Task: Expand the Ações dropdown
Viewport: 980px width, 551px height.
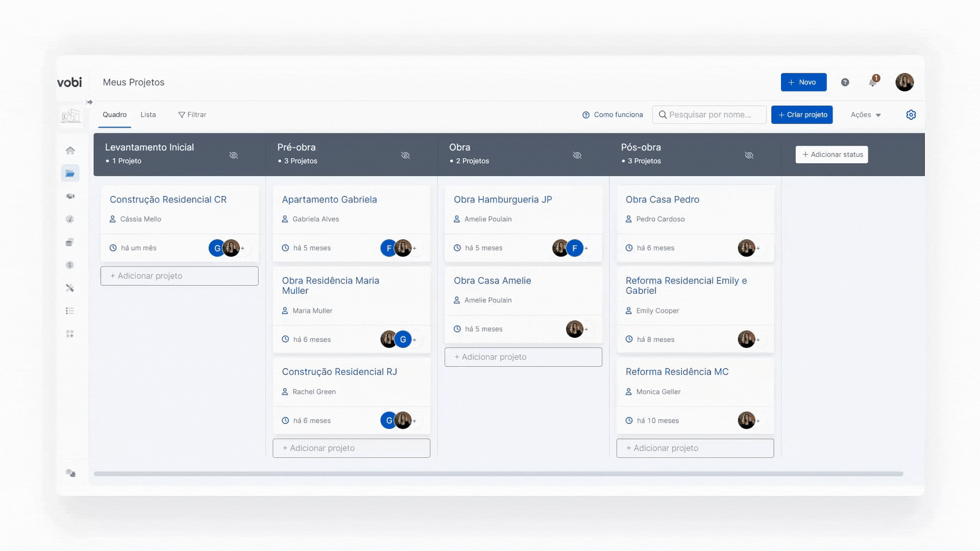Action: tap(866, 115)
